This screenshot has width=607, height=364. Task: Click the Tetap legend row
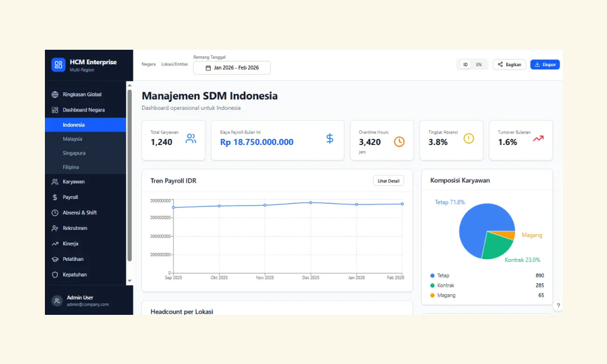pyautogui.click(x=487, y=275)
